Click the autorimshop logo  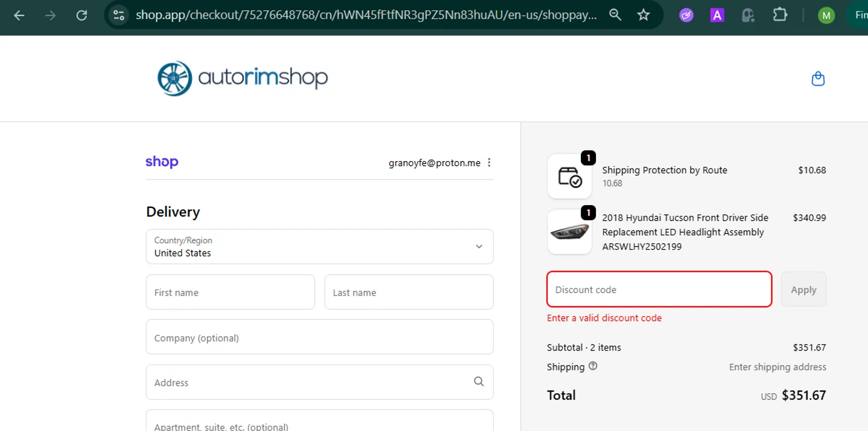click(x=242, y=78)
